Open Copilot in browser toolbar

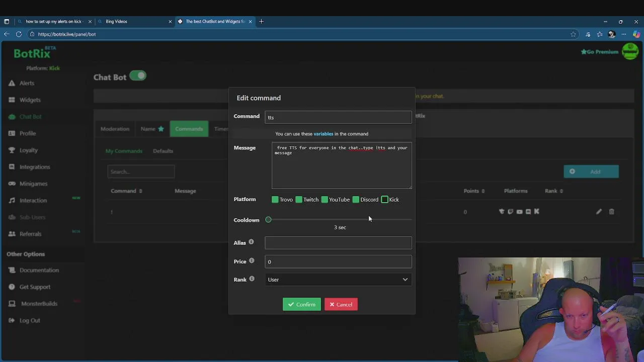[x=636, y=34]
